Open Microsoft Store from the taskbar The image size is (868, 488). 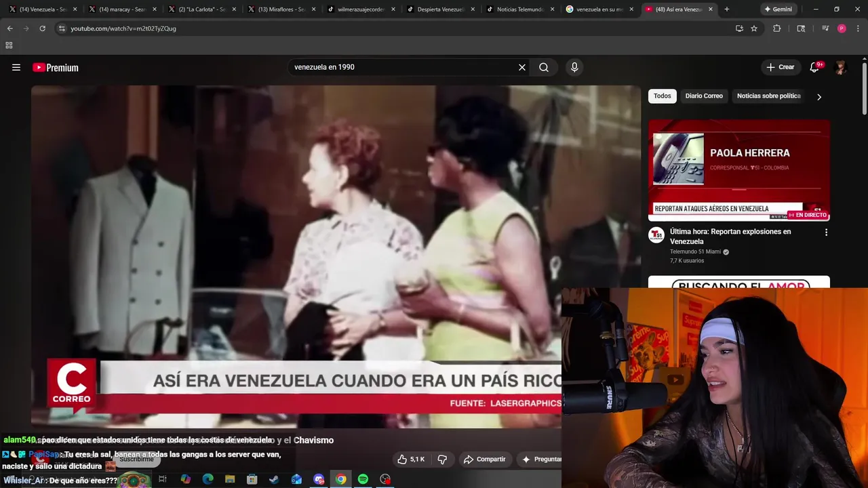click(x=252, y=479)
